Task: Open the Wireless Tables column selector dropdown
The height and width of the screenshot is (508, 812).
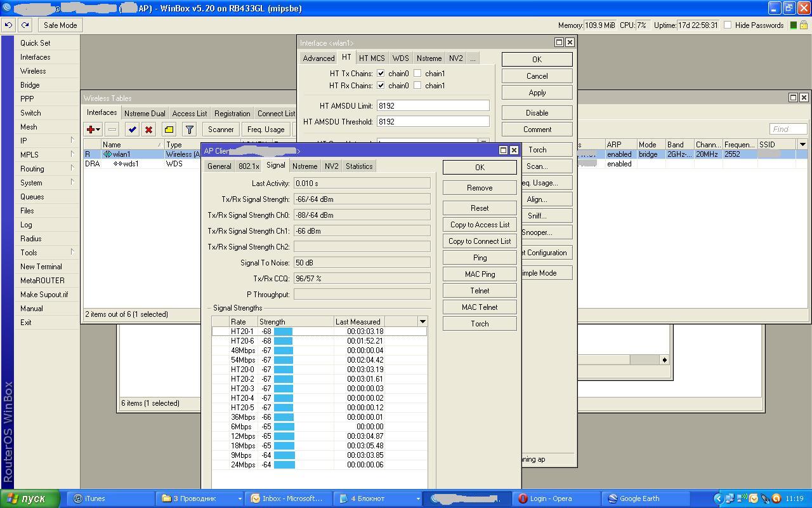Action: (x=802, y=145)
